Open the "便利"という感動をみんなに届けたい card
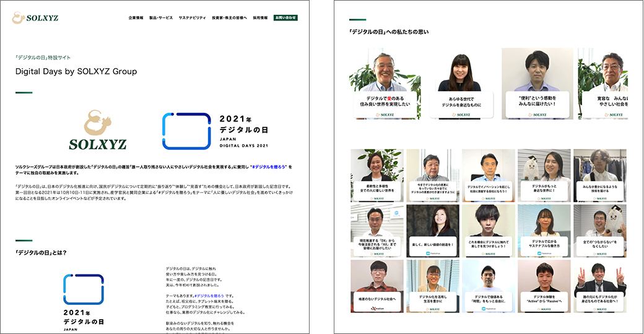 [537, 84]
